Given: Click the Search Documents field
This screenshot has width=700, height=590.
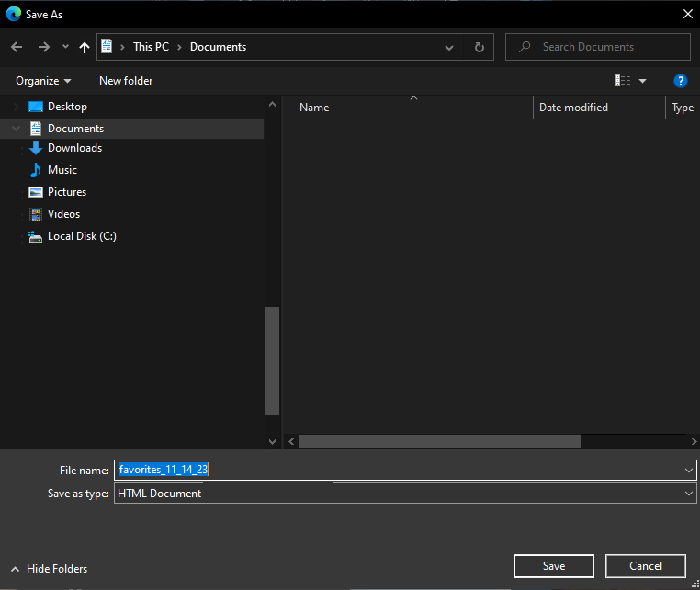Looking at the screenshot, I should pos(598,47).
